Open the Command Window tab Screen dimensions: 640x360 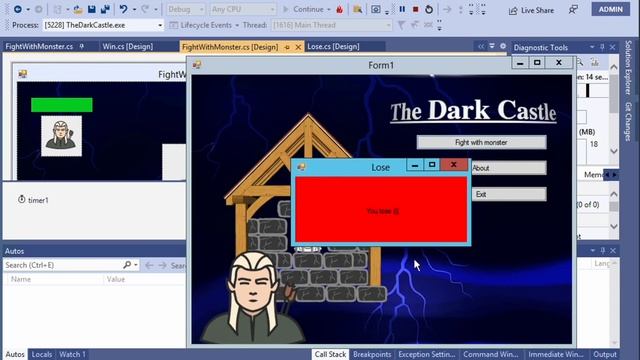point(491,354)
